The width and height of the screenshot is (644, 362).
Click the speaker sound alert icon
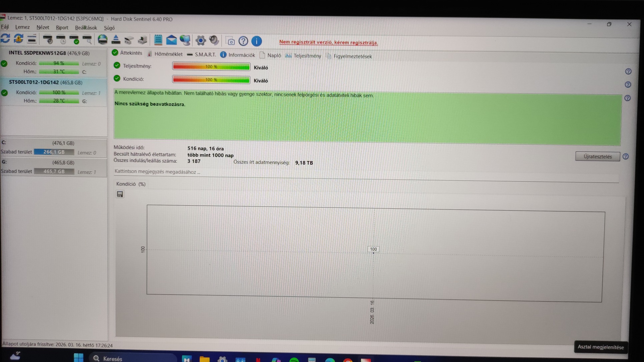pos(214,41)
